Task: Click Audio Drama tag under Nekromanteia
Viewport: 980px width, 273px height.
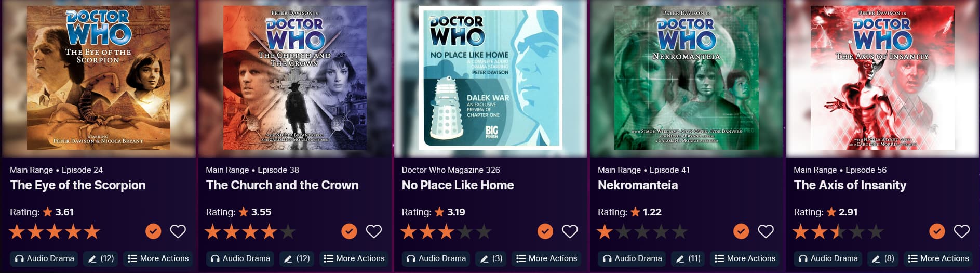Action: pos(632,258)
